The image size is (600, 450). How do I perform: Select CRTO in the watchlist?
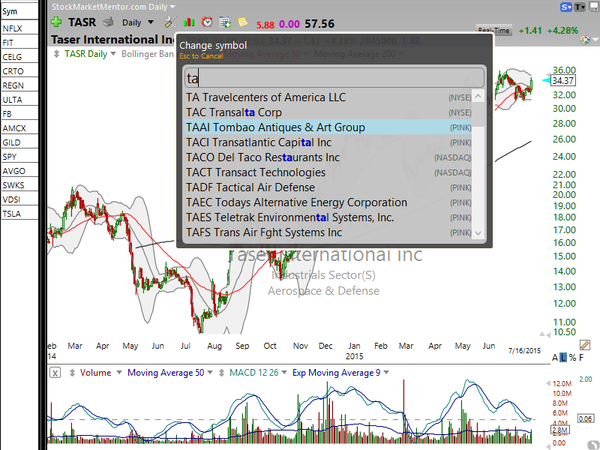click(x=19, y=71)
